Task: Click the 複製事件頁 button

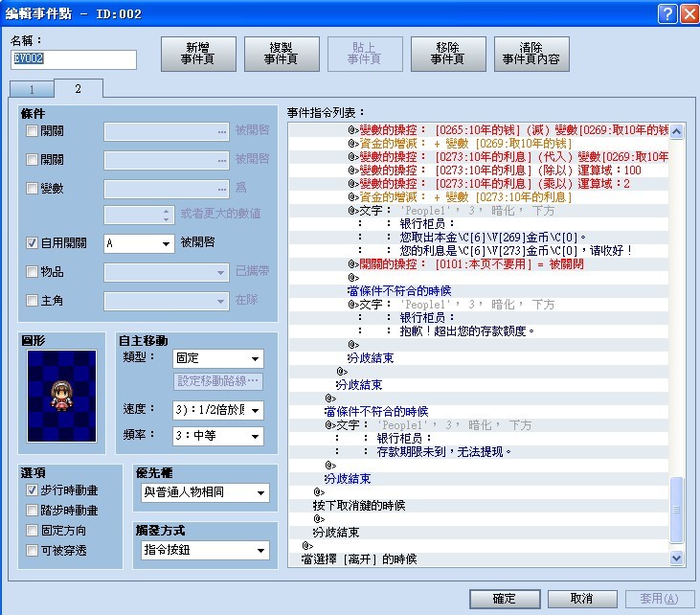Action: click(x=282, y=54)
